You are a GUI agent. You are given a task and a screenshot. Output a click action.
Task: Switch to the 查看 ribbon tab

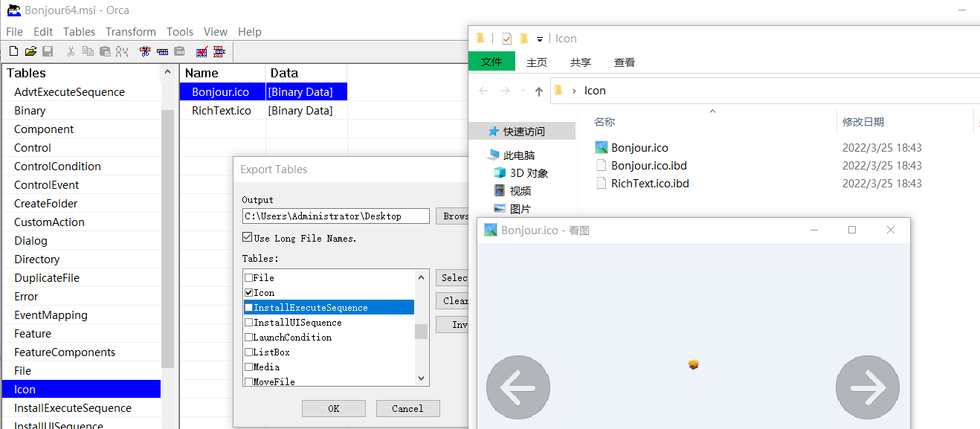[x=625, y=62]
